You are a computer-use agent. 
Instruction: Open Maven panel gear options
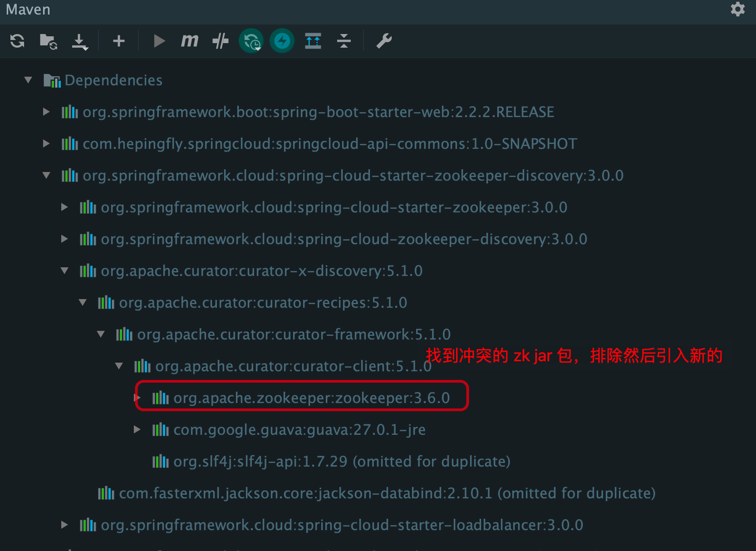[738, 9]
